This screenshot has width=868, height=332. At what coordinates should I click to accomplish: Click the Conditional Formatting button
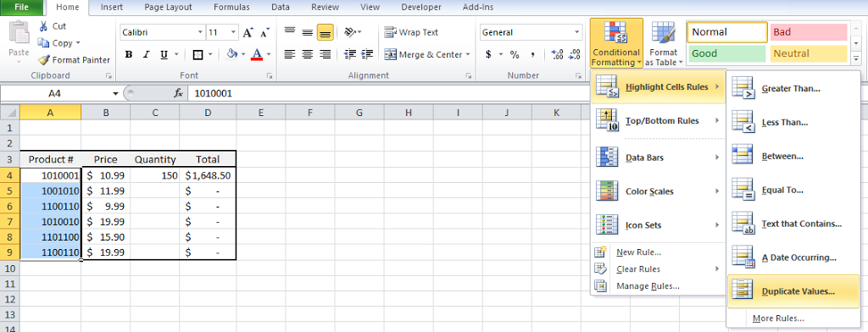pyautogui.click(x=616, y=43)
